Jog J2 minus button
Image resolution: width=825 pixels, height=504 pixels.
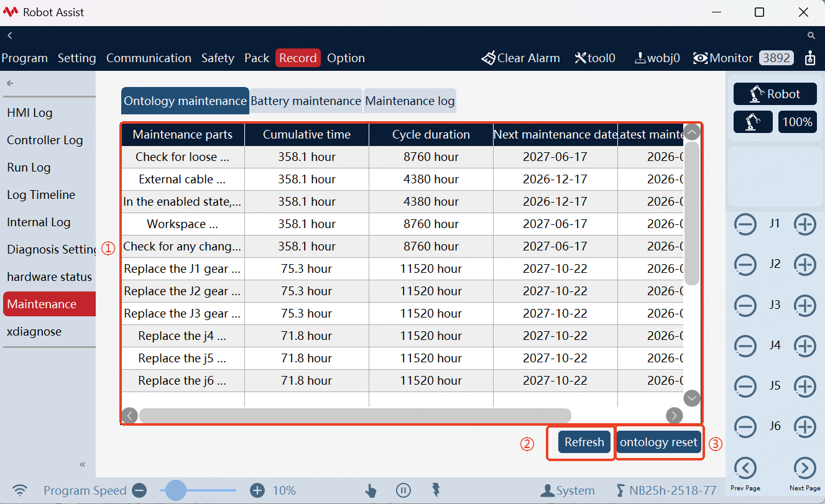click(x=745, y=265)
